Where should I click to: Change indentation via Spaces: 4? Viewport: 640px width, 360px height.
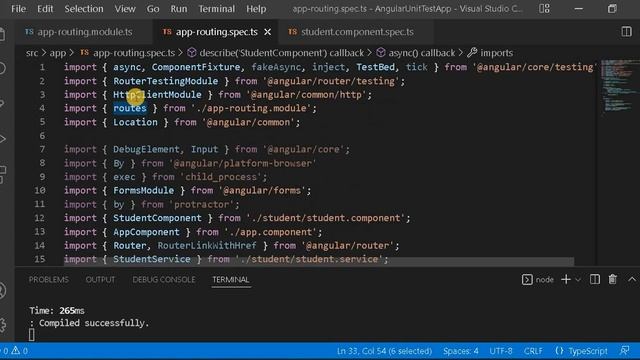click(x=461, y=351)
